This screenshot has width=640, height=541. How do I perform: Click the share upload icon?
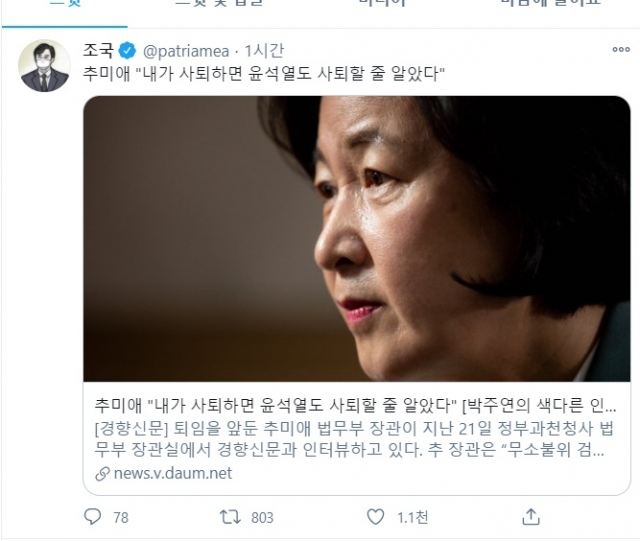click(x=531, y=517)
